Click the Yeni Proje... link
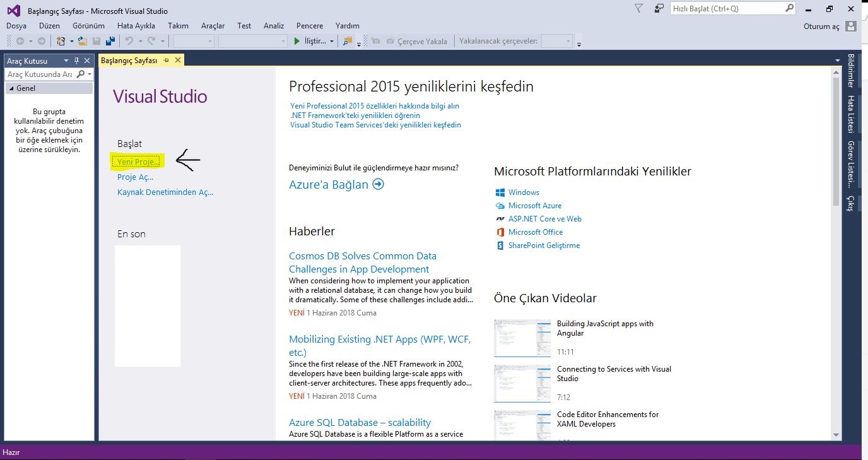This screenshot has width=868, height=460. 138,162
